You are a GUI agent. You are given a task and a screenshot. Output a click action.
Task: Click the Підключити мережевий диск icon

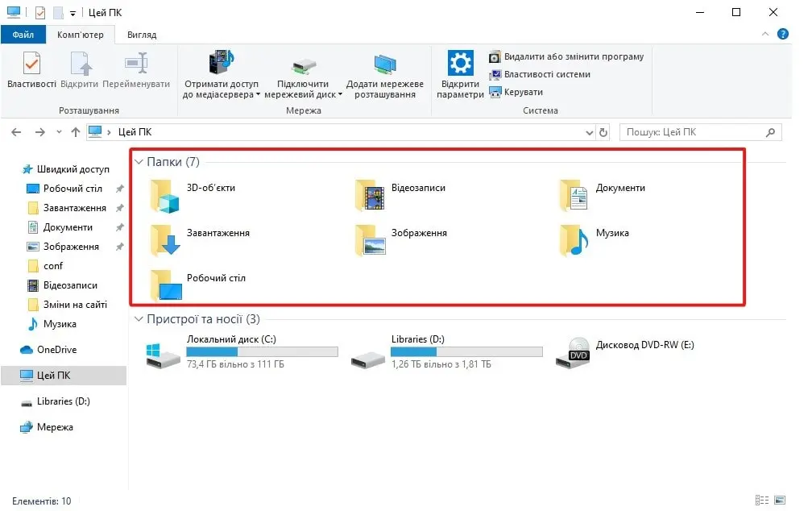pyautogui.click(x=303, y=67)
